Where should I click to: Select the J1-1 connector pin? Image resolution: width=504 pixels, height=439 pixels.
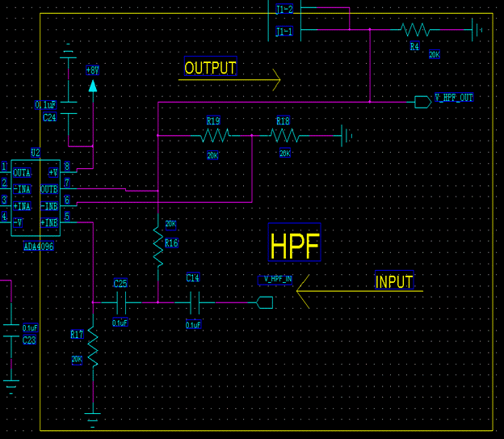284,31
